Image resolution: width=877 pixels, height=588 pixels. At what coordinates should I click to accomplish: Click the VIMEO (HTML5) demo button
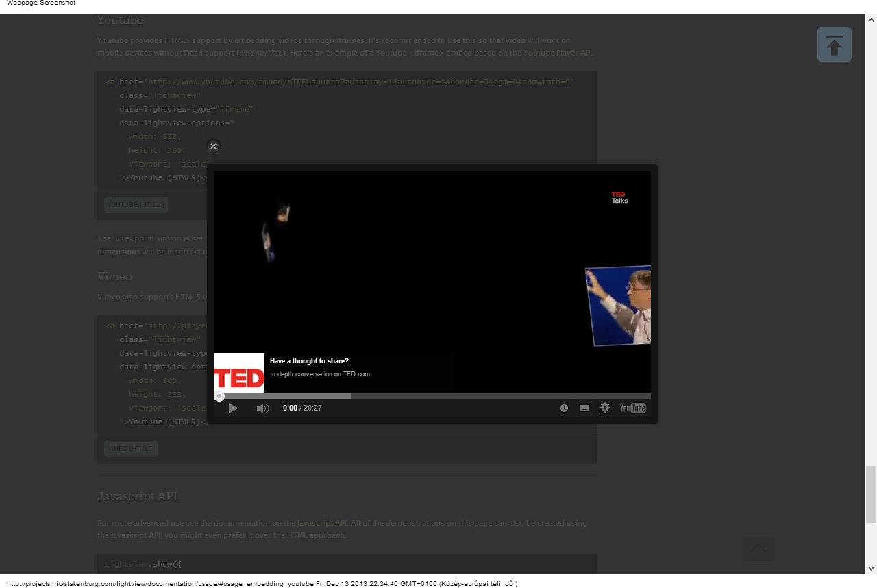pyautogui.click(x=131, y=449)
